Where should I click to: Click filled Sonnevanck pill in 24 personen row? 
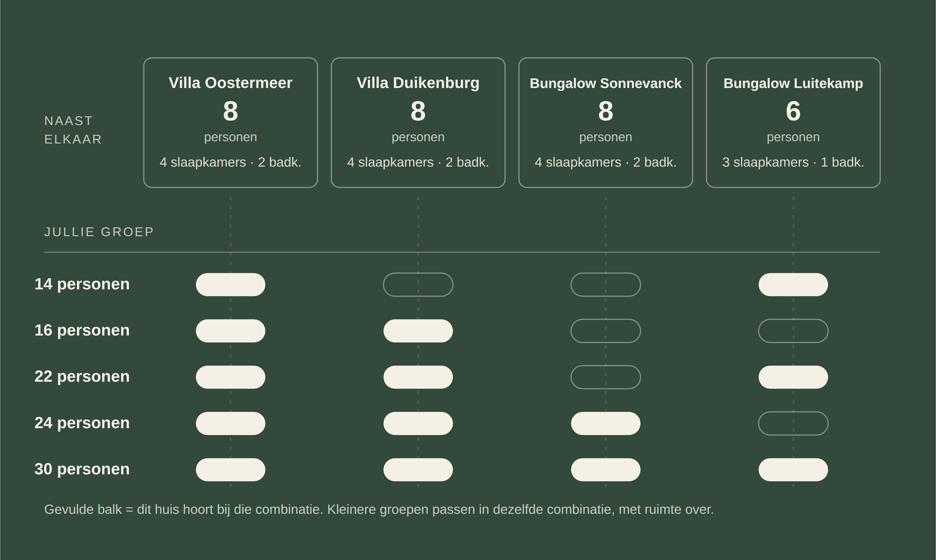606,423
